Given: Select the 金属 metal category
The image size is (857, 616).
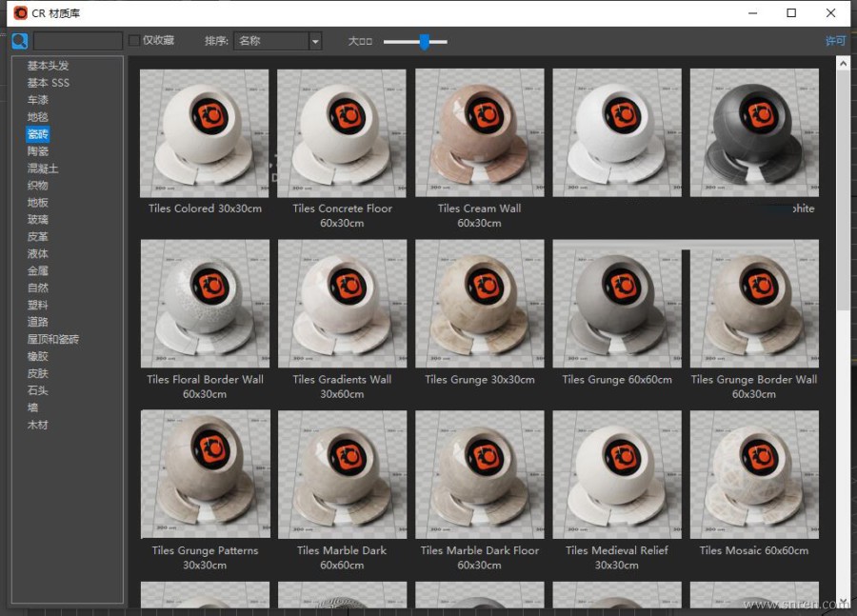Looking at the screenshot, I should 38,270.
